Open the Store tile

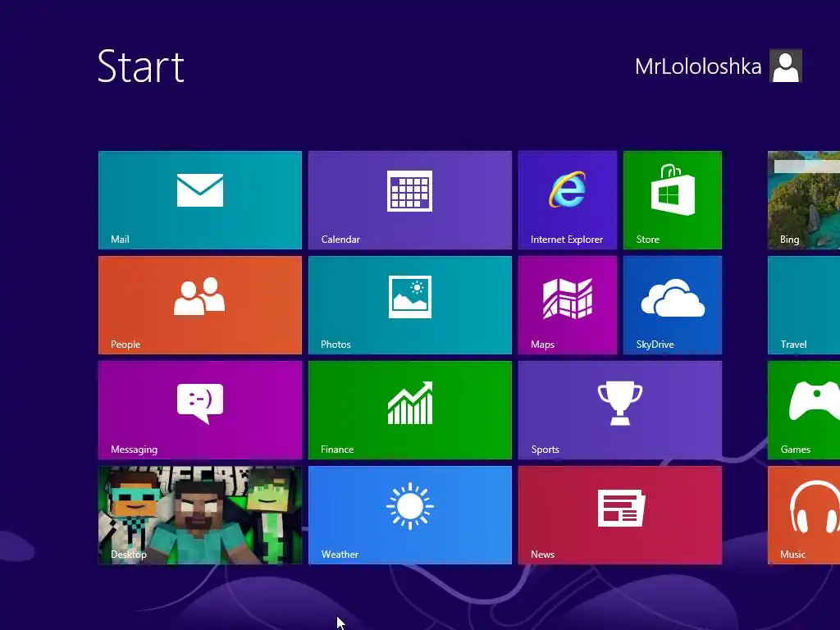pyautogui.click(x=673, y=200)
